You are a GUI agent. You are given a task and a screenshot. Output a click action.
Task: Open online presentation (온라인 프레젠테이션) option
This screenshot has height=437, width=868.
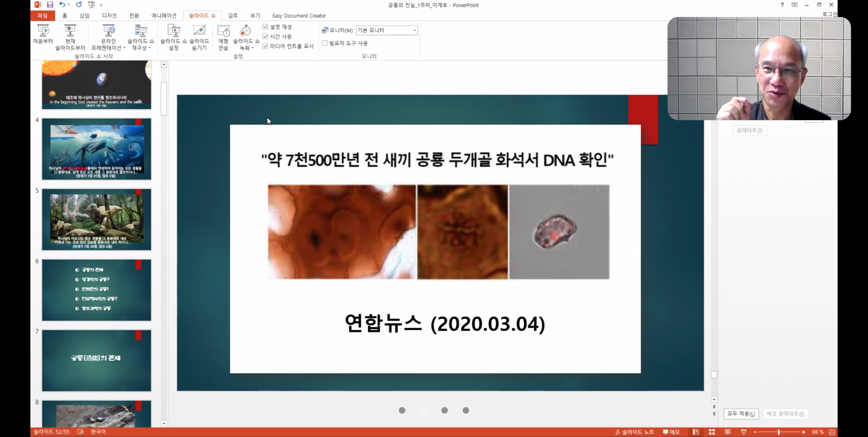(x=109, y=38)
